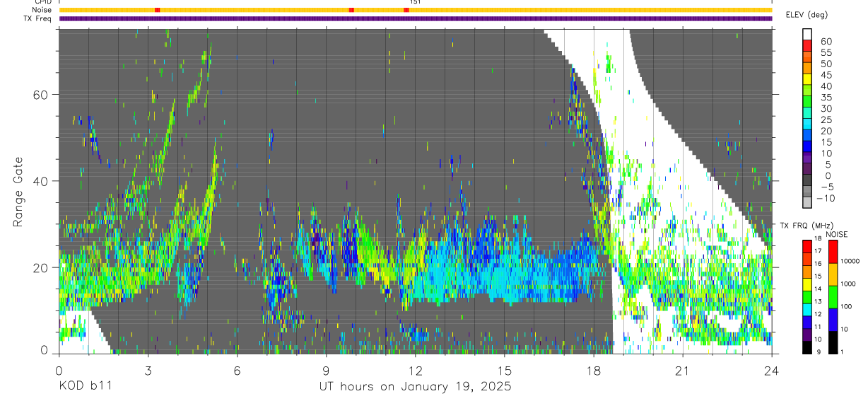
Task: Select the blue segment of the NOISE bar
Action: click(832, 320)
